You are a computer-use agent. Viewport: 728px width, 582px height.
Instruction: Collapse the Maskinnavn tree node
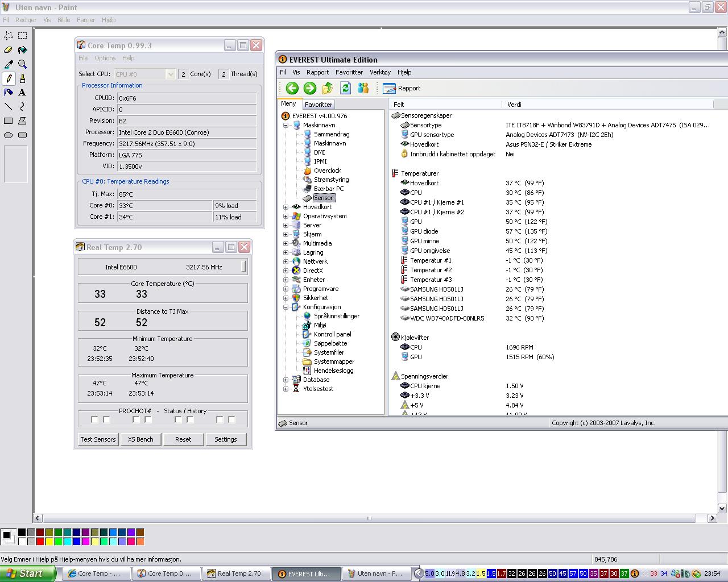[x=286, y=125]
